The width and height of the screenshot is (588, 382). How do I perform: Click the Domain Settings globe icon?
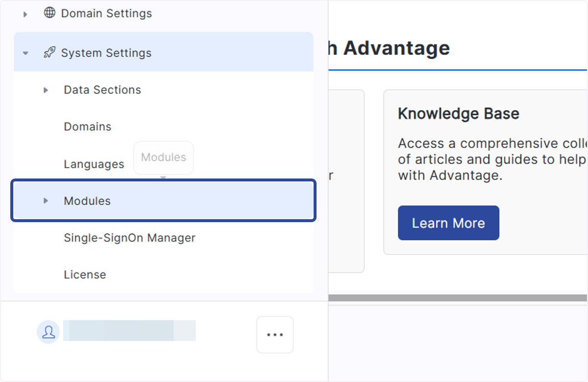[49, 13]
